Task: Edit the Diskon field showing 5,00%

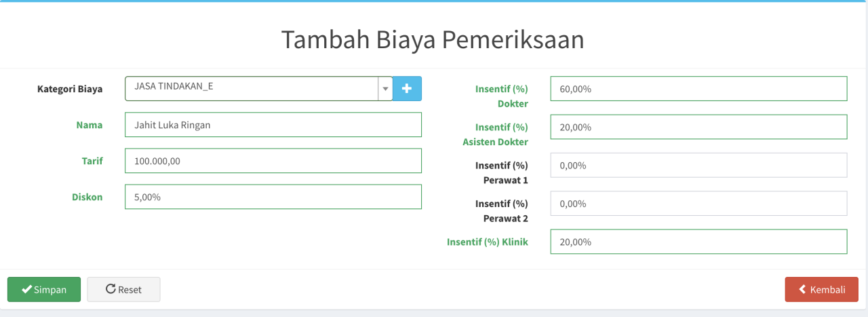Action: pos(273,197)
